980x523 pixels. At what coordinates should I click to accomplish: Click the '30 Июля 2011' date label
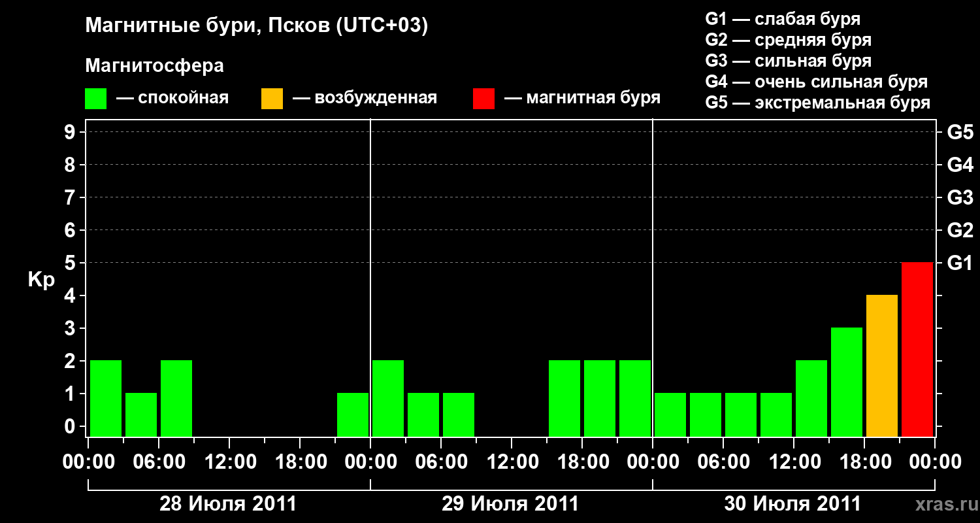coord(792,504)
